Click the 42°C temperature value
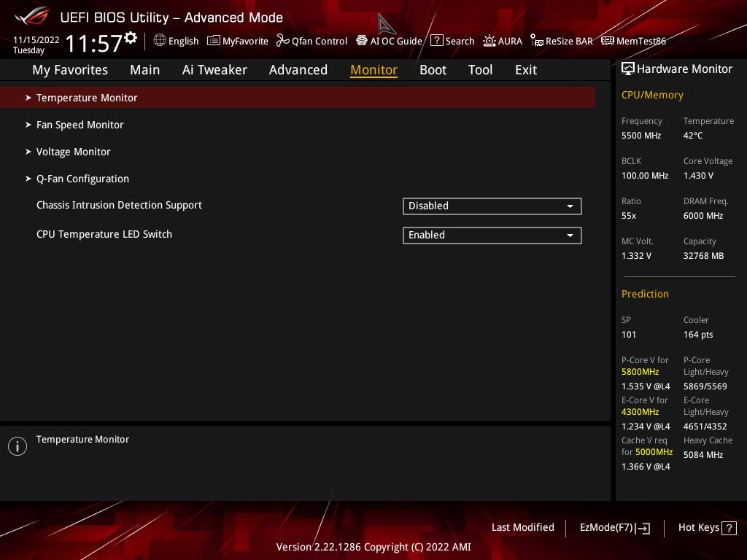747x560 pixels. pyautogui.click(x=693, y=136)
